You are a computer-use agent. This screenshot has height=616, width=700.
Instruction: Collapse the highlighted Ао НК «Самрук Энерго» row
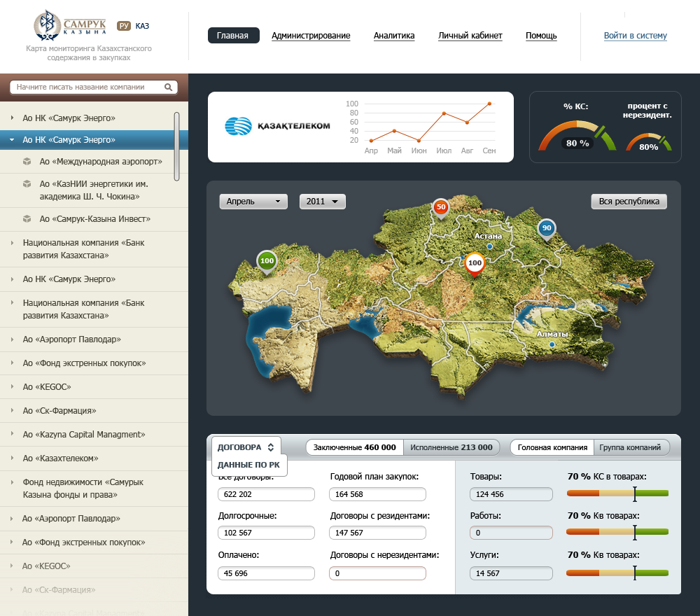pyautogui.click(x=12, y=140)
